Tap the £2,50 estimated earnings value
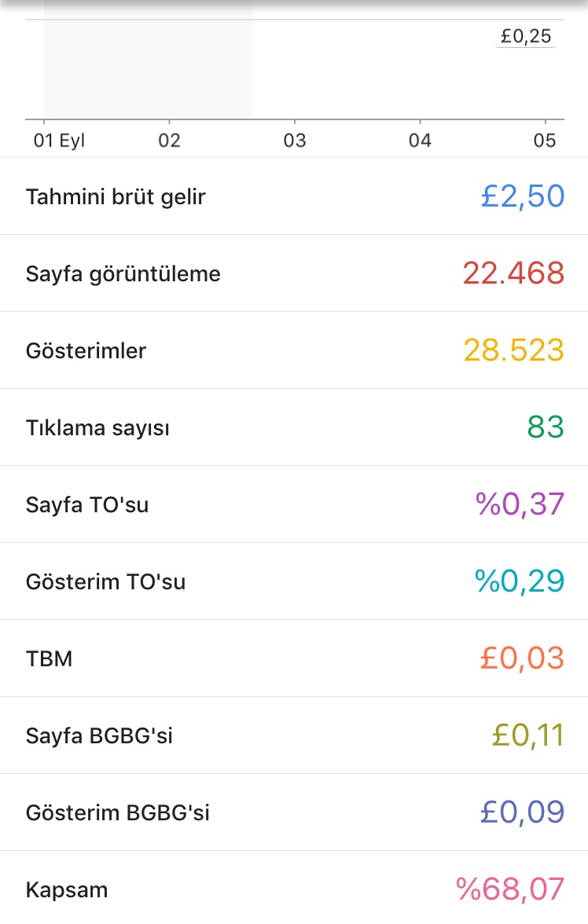The width and height of the screenshot is (588, 924). [523, 196]
